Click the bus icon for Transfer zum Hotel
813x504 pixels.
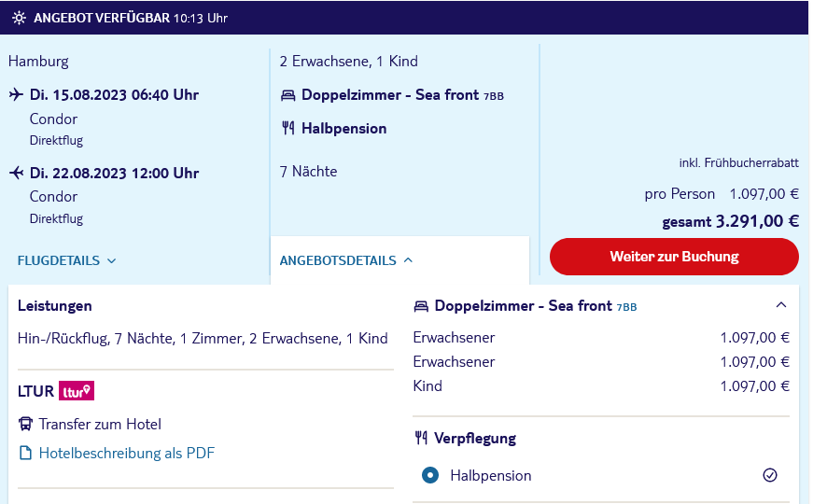[25, 424]
